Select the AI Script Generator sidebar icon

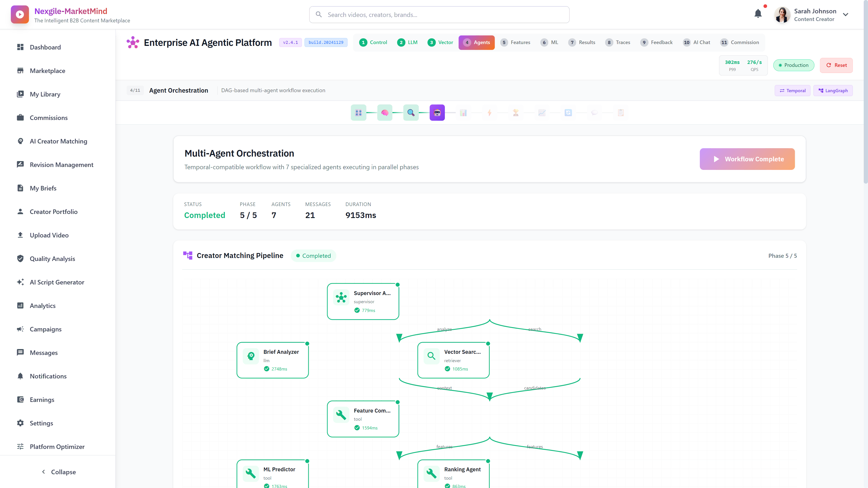[x=20, y=282]
